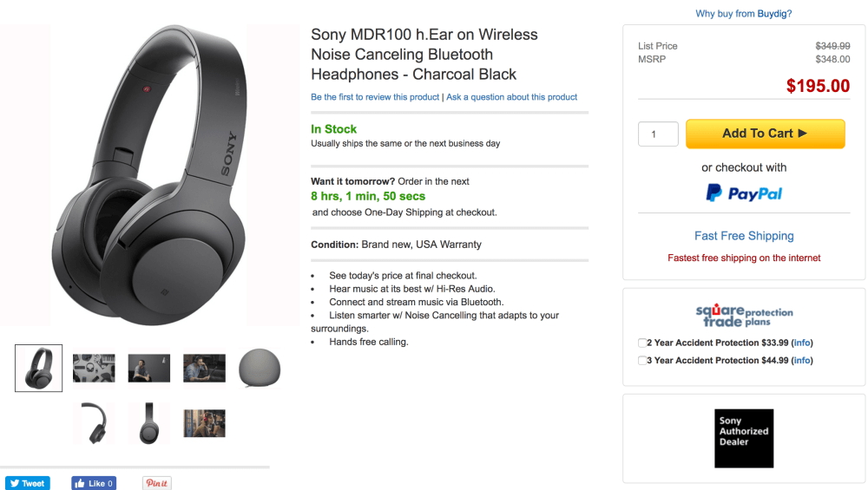Pin the product with Pin it

click(156, 483)
